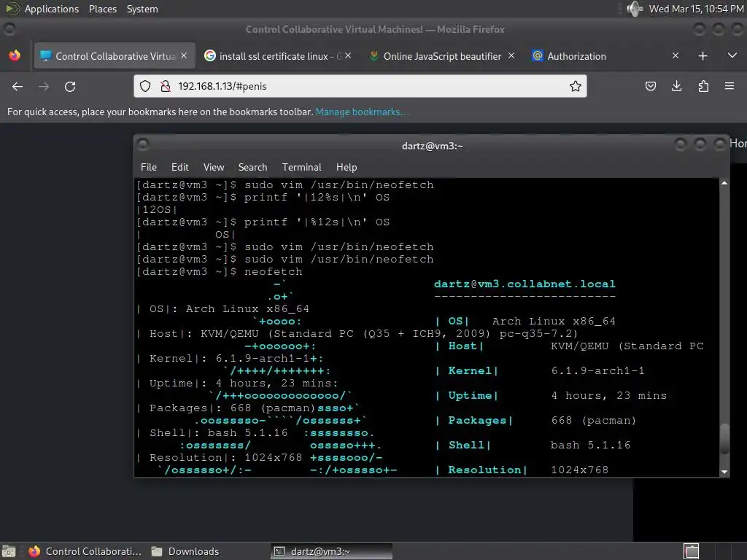The height and width of the screenshot is (560, 747).
Task: Click the dartz@vm3.collabnet.local text
Action: [x=525, y=284]
